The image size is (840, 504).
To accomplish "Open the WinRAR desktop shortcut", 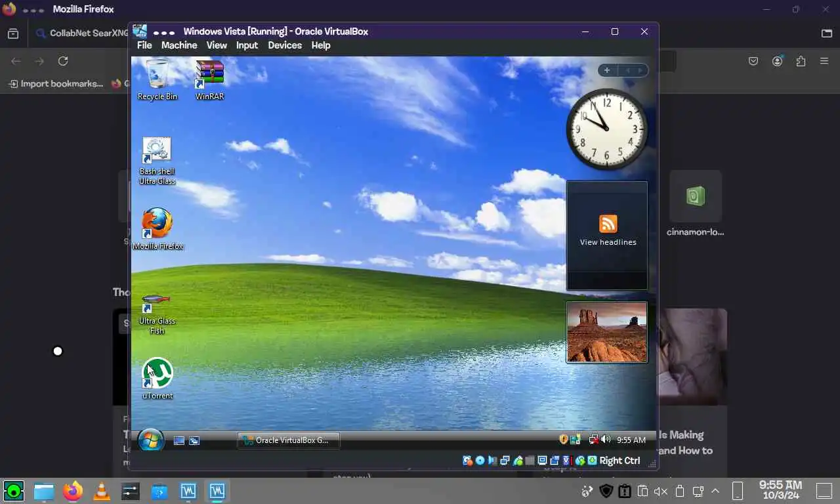I will tap(210, 79).
